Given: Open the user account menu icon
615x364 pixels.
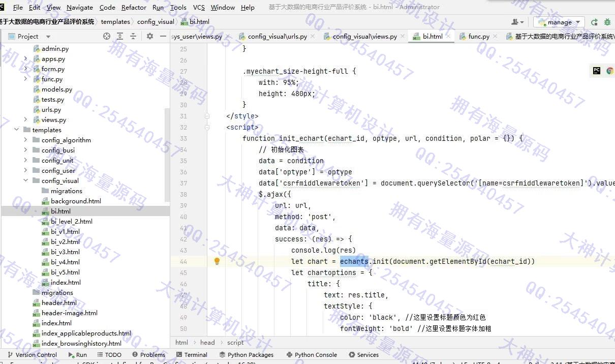Looking at the screenshot, I should click(517, 22).
